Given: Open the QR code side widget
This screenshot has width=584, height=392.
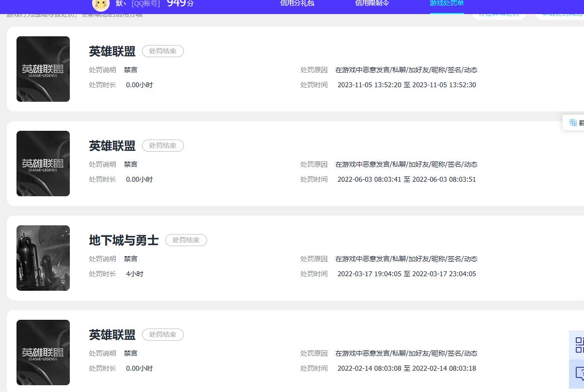Looking at the screenshot, I should (x=579, y=345).
